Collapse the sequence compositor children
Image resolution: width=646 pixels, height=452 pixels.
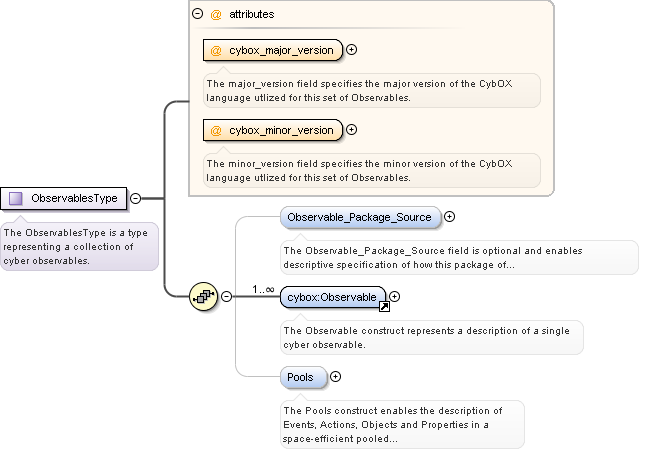226,296
